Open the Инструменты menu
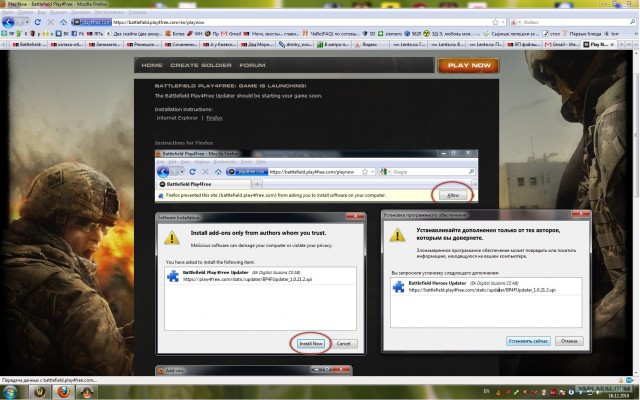The width and height of the screenshot is (640, 400). tap(109, 13)
